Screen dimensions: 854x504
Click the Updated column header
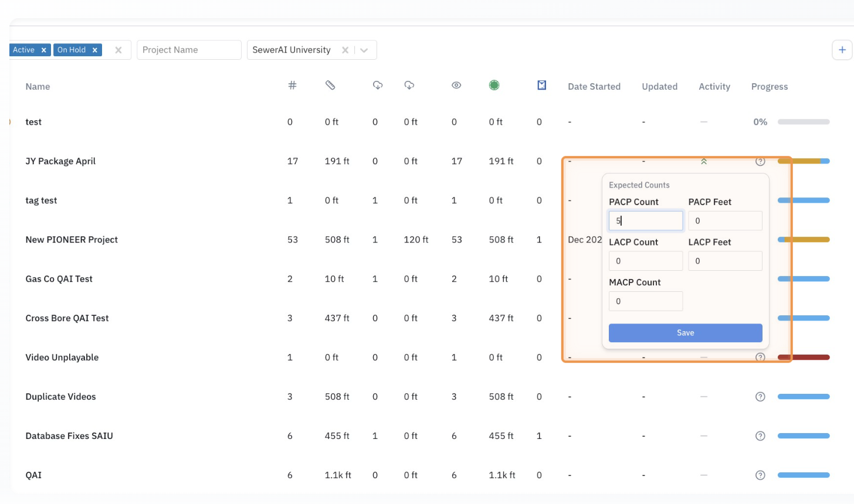tap(659, 87)
